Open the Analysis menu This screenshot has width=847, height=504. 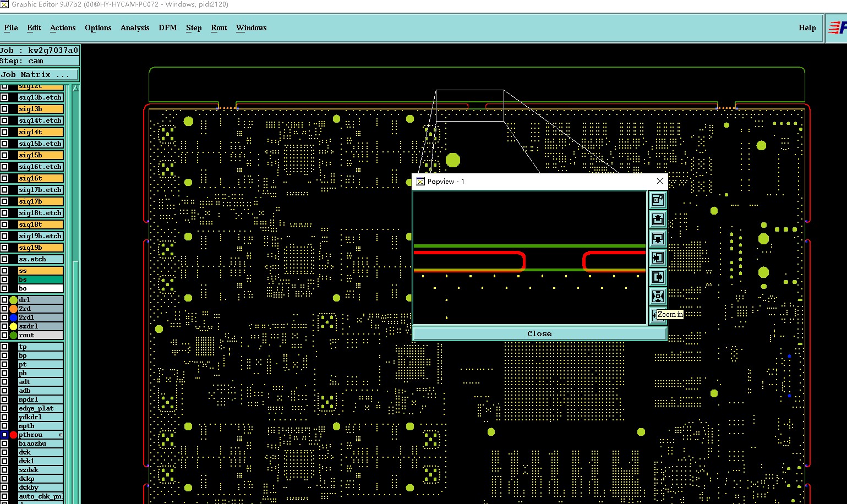[134, 28]
